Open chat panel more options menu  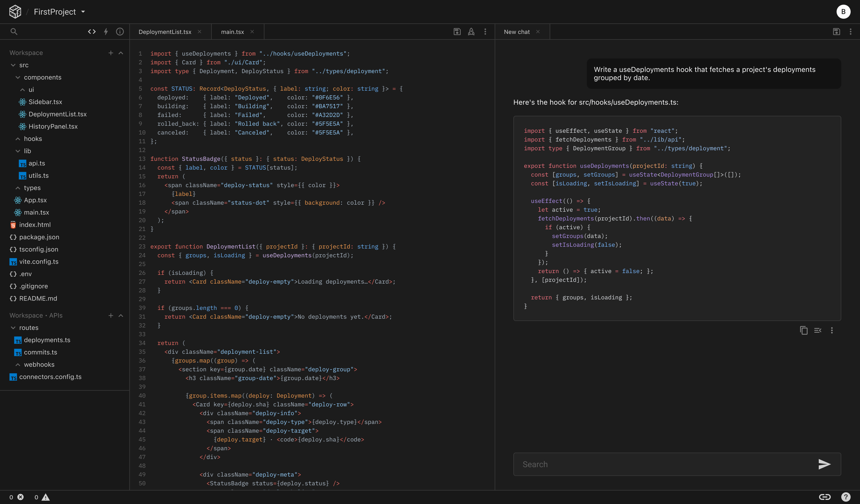tap(850, 32)
